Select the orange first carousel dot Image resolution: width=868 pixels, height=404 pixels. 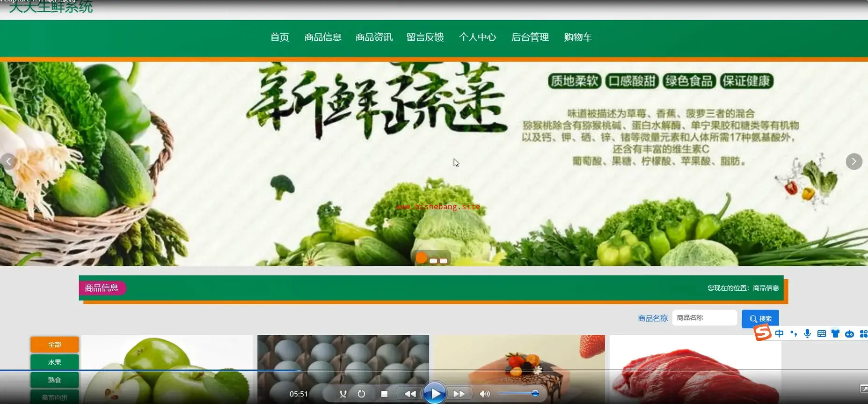pyautogui.click(x=421, y=258)
